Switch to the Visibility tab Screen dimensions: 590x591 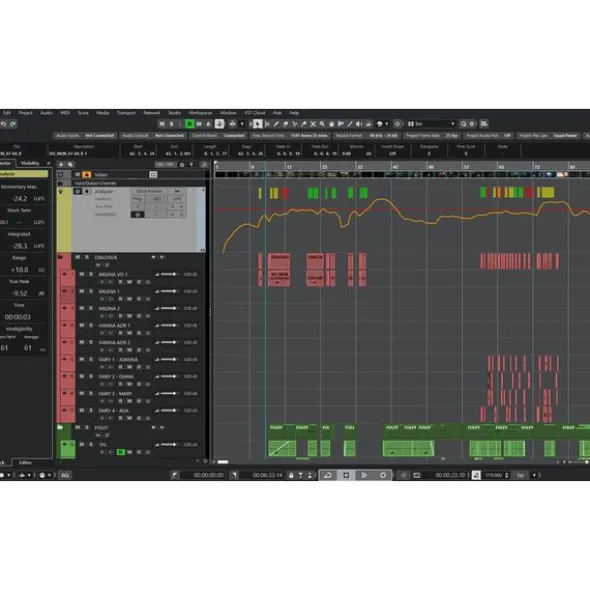[30, 163]
